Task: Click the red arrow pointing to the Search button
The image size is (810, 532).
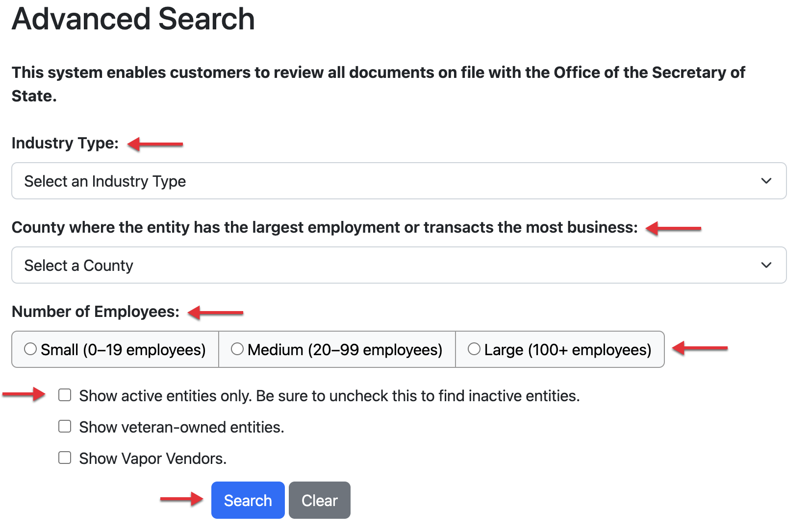Action: [181, 499]
